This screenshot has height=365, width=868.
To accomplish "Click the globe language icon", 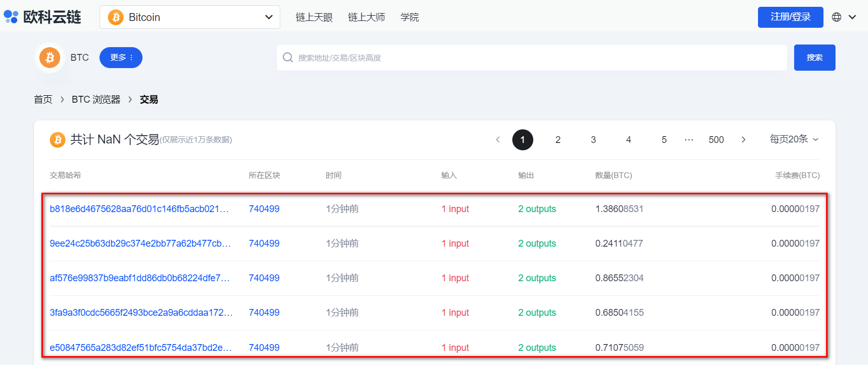I will coord(837,17).
